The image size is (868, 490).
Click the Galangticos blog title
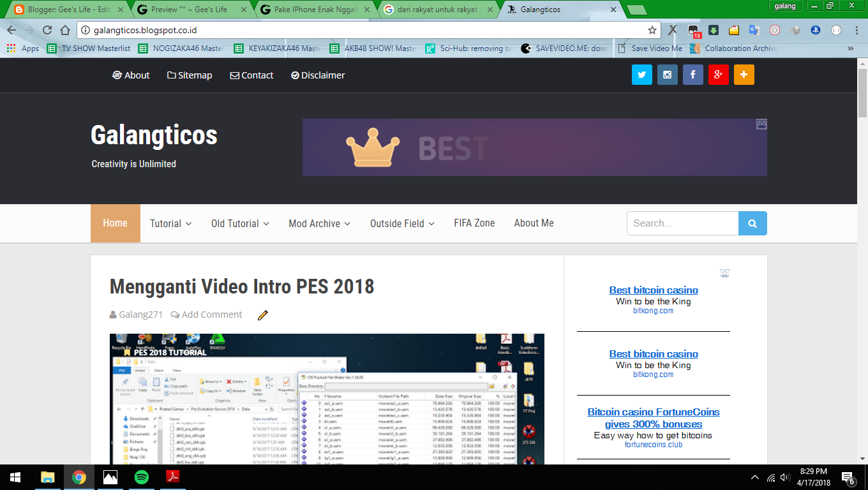[154, 135]
